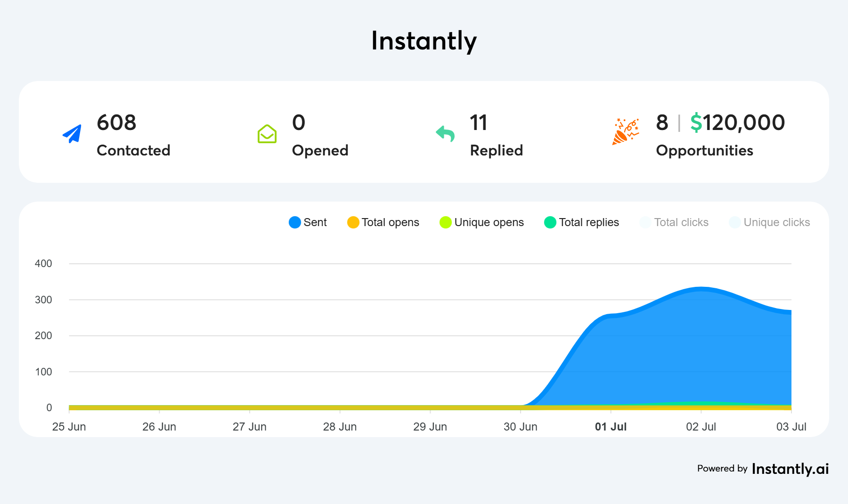
Task: Click the Instantly page title
Action: [424, 41]
